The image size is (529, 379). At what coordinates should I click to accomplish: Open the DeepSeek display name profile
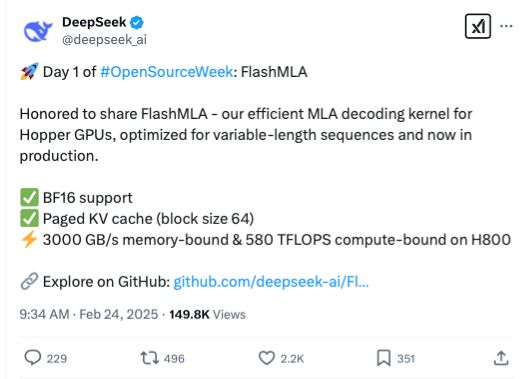tap(94, 22)
